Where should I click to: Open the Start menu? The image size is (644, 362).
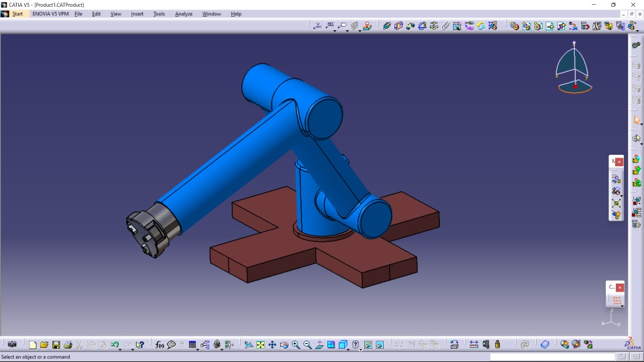17,13
